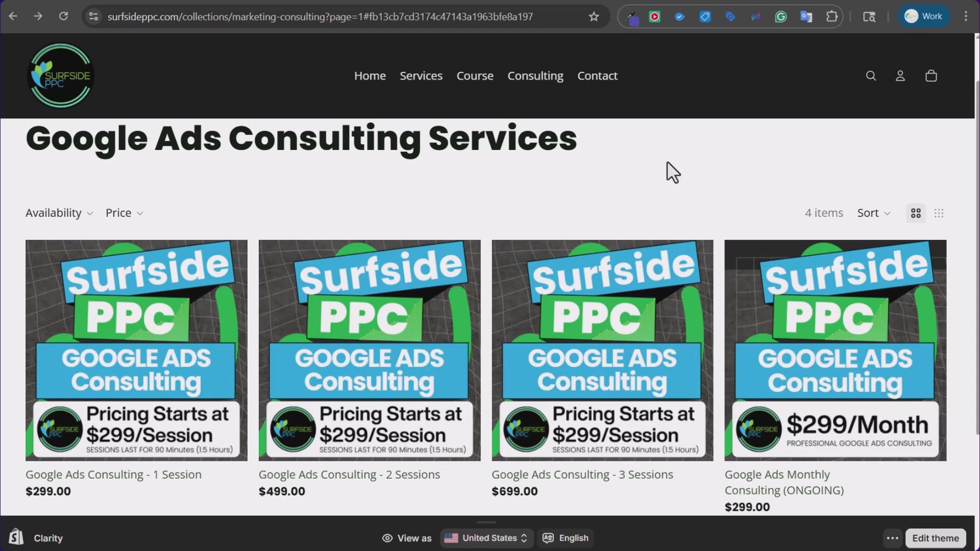Expand the Availability filter
The height and width of the screenshot is (551, 980).
pos(58,213)
